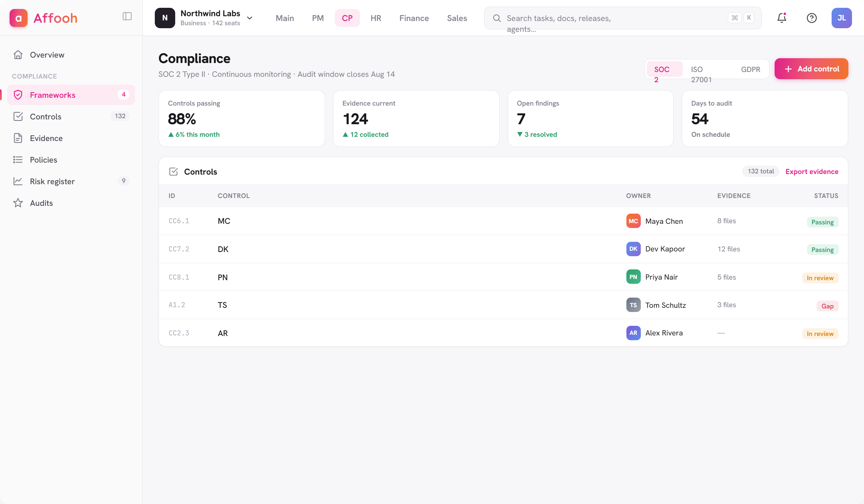Screen dimensions: 864x504
Task: Click the Evidence current 124 card
Action: pyautogui.click(x=416, y=118)
